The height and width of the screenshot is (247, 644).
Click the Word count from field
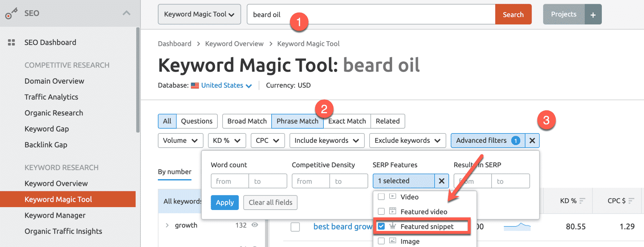coord(230,181)
